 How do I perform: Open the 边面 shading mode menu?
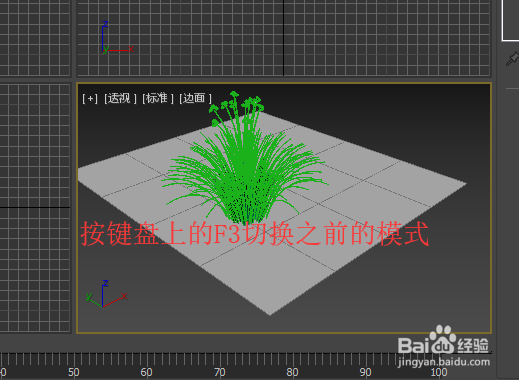pyautogui.click(x=195, y=98)
